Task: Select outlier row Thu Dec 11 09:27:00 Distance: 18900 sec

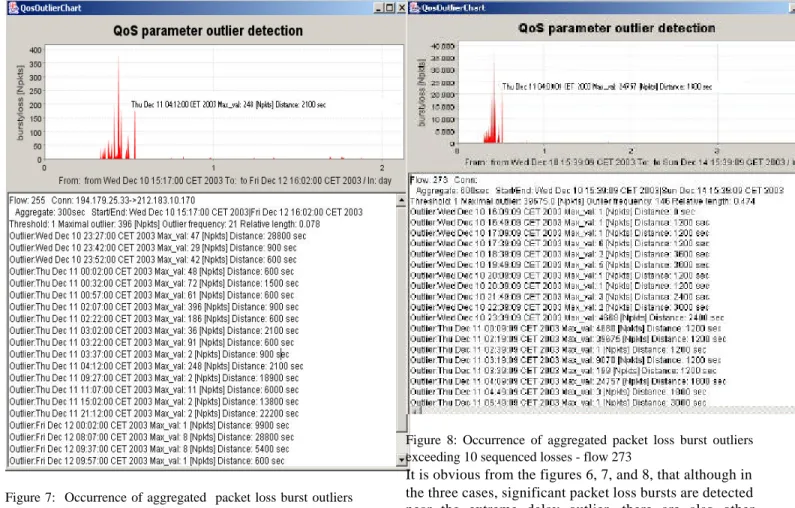Action: [154, 378]
